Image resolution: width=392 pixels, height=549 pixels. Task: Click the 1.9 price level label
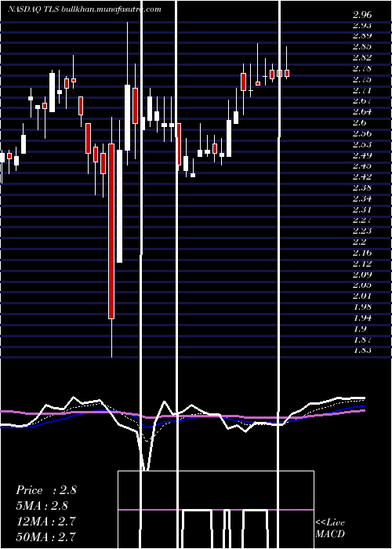(x=360, y=329)
